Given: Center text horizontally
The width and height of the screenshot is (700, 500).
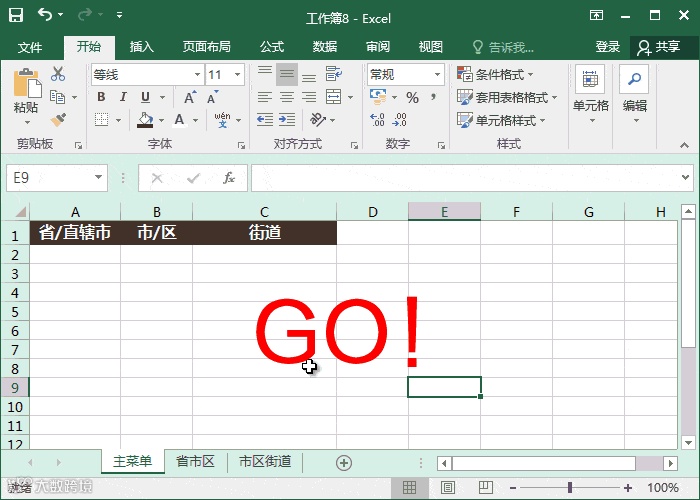Looking at the screenshot, I should click(287, 97).
